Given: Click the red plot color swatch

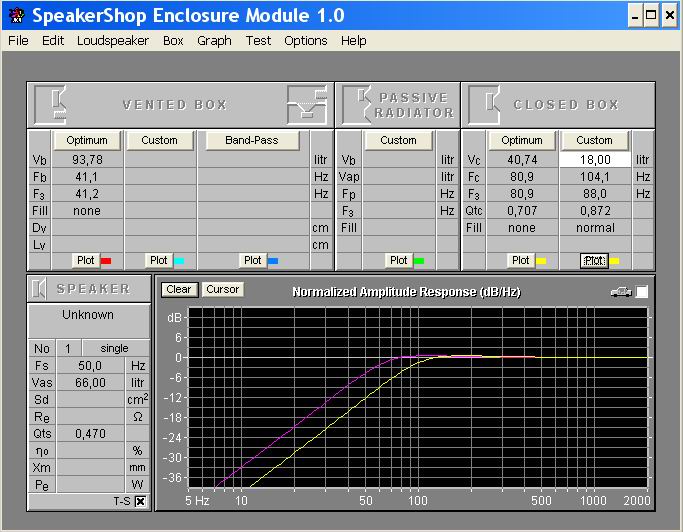Looking at the screenshot, I should coord(106,261).
